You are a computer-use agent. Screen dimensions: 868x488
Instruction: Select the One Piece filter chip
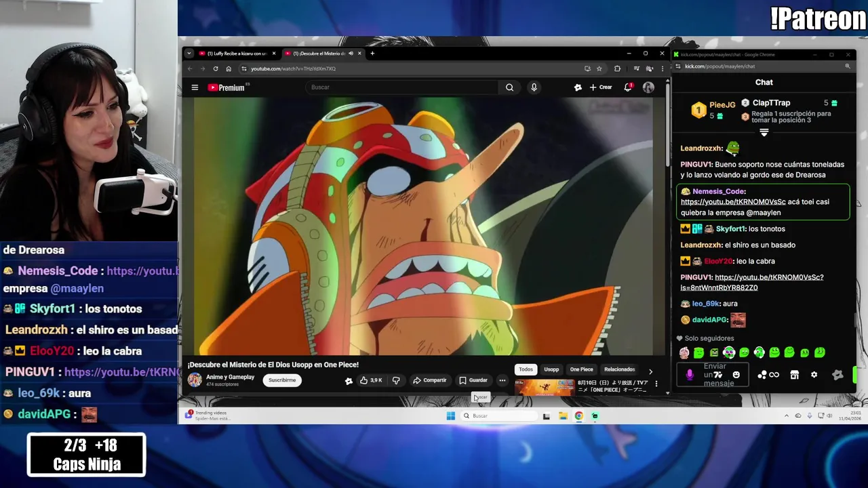click(x=581, y=369)
